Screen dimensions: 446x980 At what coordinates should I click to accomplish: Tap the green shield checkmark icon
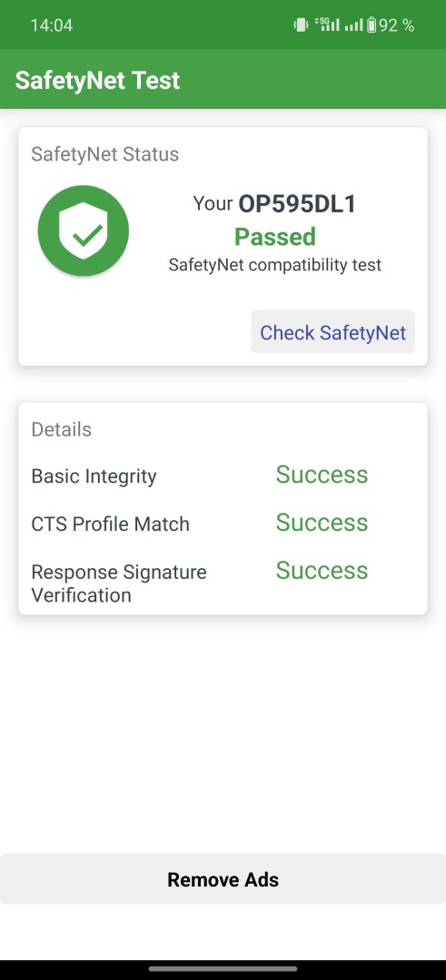84,230
